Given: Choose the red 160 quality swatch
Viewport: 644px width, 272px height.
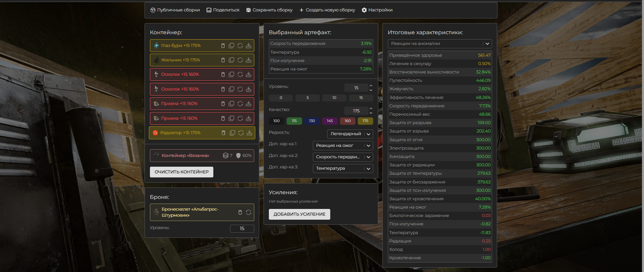Looking at the screenshot, I should click(x=347, y=121).
